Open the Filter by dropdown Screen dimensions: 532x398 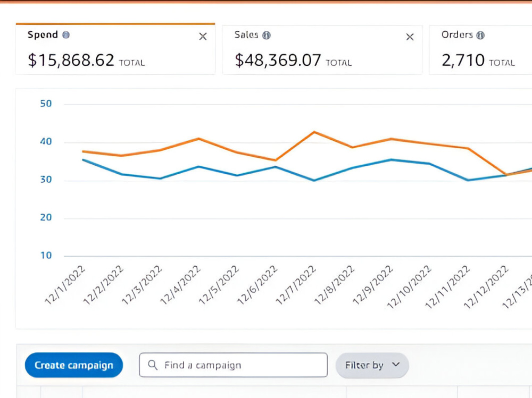tap(372, 365)
